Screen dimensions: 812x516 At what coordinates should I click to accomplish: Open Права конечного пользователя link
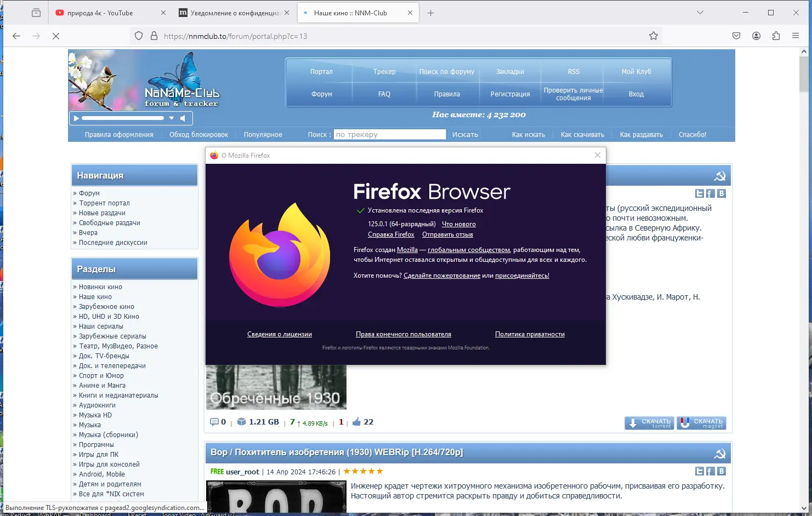click(404, 334)
